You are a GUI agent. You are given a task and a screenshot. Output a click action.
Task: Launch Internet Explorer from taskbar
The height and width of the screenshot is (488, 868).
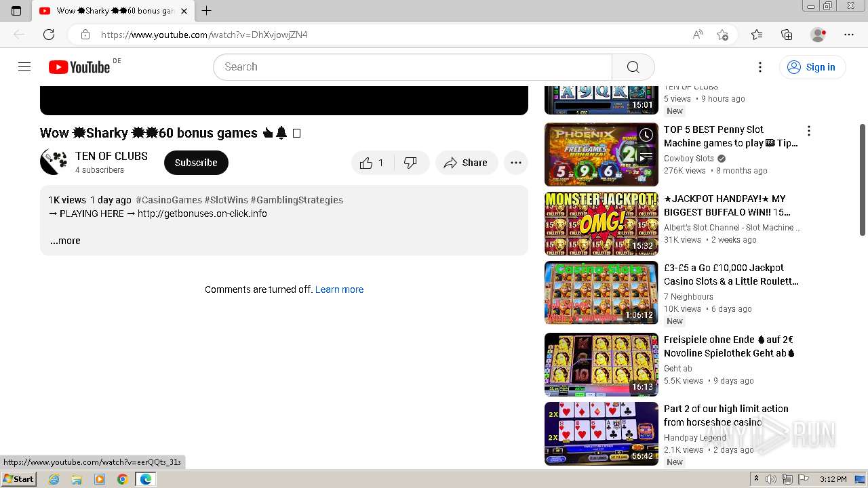(x=54, y=479)
